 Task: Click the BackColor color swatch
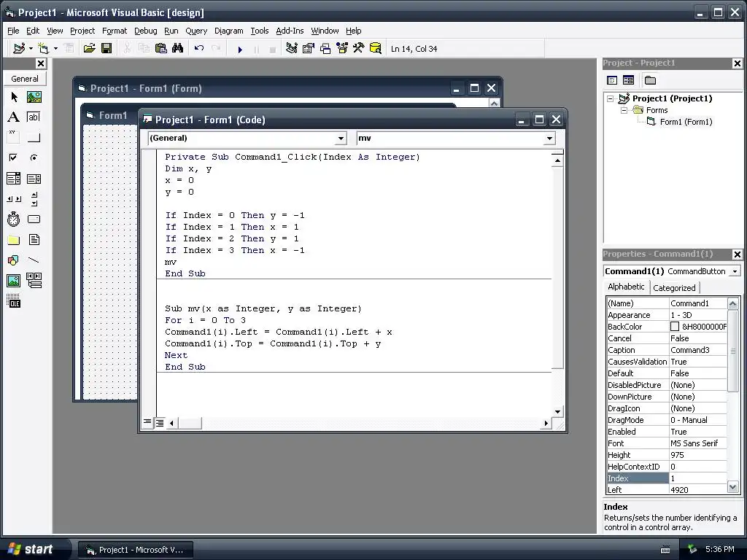(675, 327)
